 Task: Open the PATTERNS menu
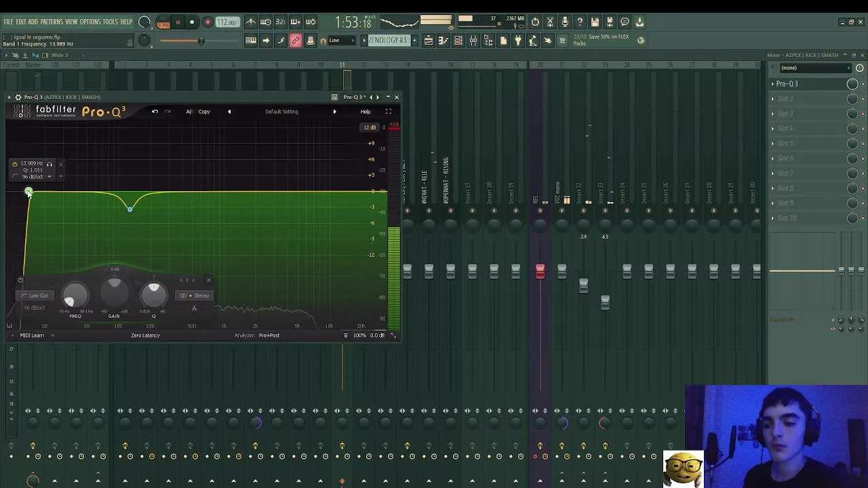point(51,22)
